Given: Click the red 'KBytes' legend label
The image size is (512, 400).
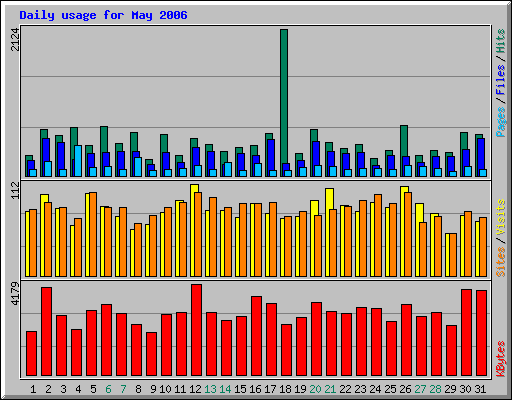Looking at the screenshot, I should point(500,359).
